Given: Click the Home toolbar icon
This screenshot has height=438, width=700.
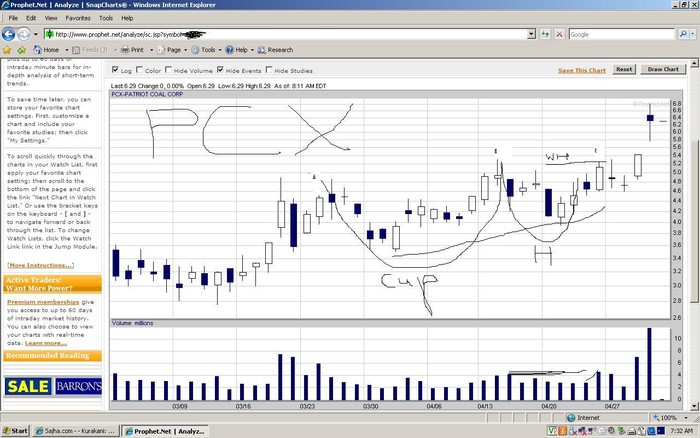Looking at the screenshot, I should click(x=46, y=49).
